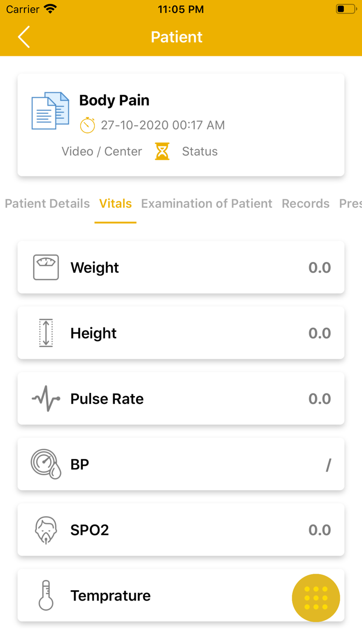This screenshot has height=644, width=362.
Task: Click the BP value field showing a slash
Action: (328, 464)
